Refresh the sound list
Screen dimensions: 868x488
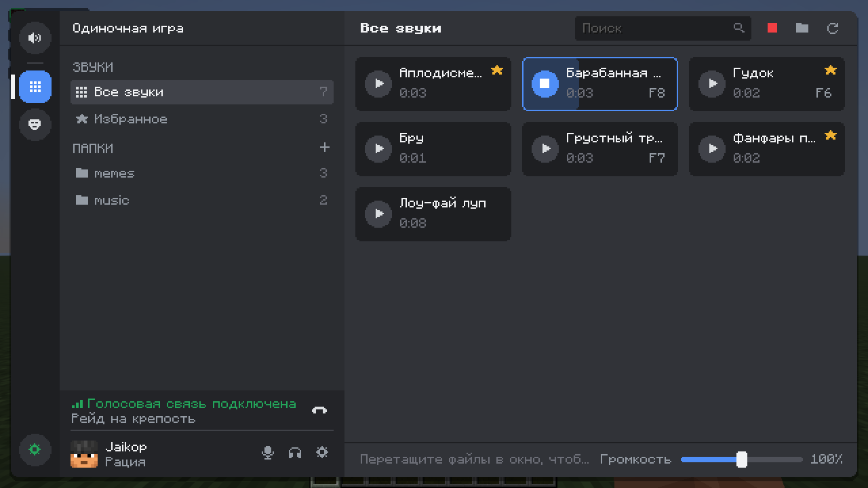[x=833, y=28]
